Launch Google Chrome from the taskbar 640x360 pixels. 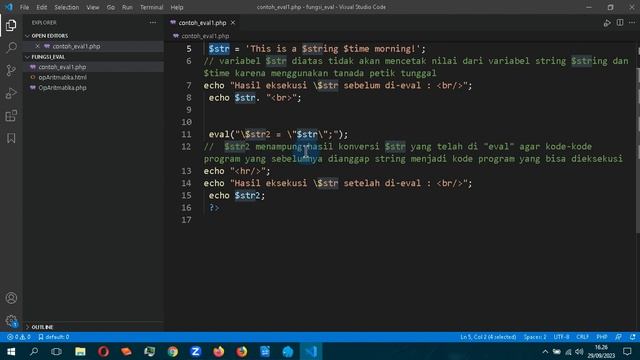point(173,351)
